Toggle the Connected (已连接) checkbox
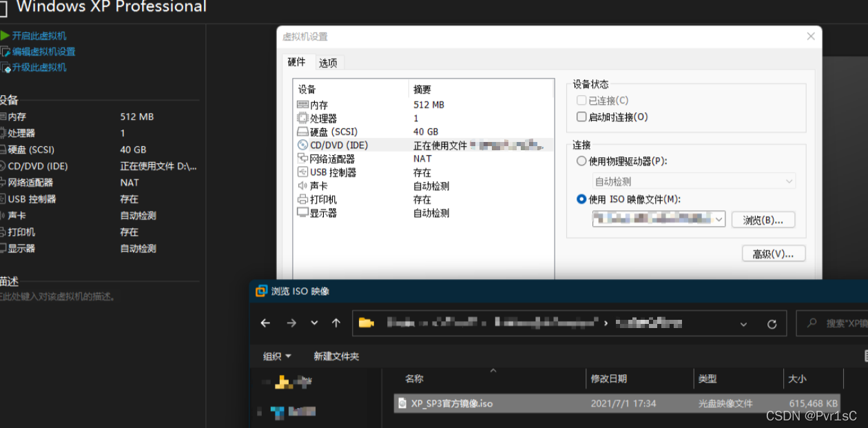Viewport: 868px width, 428px height. click(x=581, y=101)
